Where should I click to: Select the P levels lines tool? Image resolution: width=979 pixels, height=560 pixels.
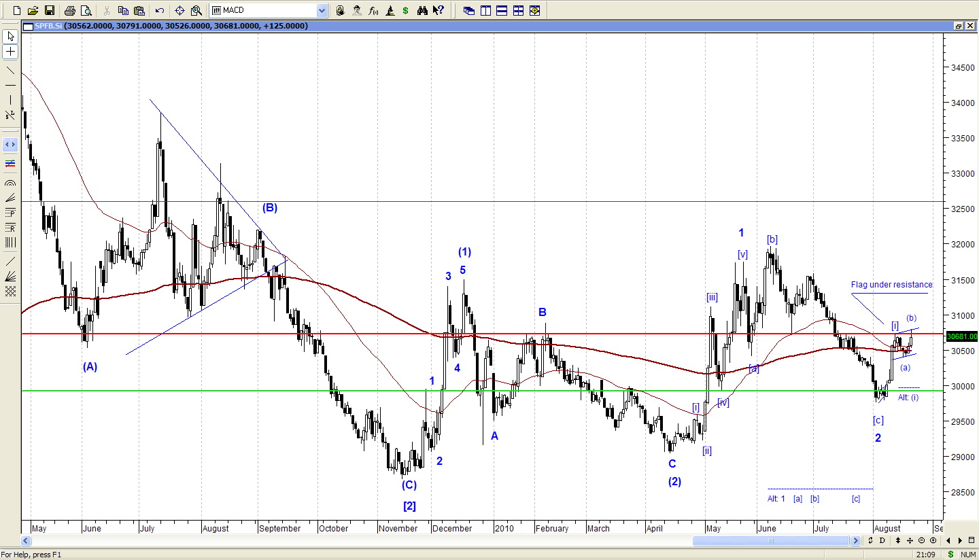(x=10, y=213)
